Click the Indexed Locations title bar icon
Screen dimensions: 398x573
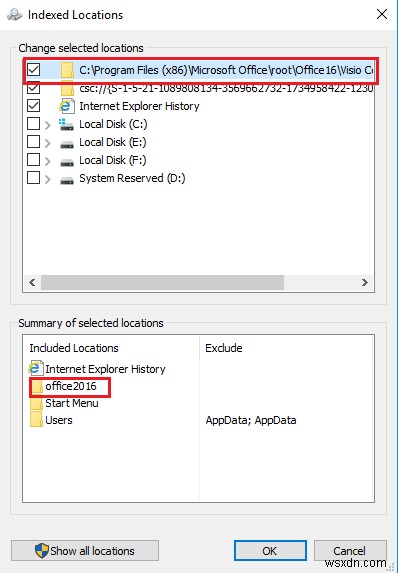pyautogui.click(x=15, y=15)
